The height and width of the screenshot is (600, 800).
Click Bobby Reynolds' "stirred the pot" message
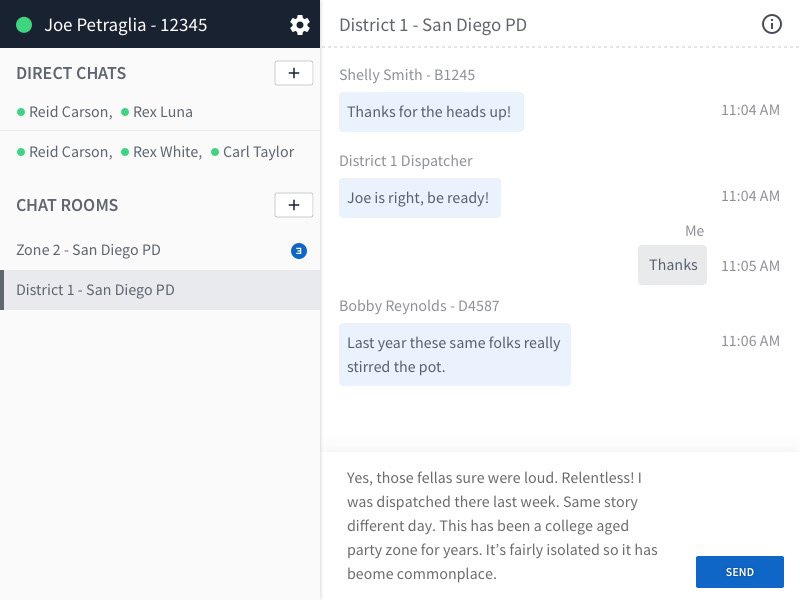point(455,355)
